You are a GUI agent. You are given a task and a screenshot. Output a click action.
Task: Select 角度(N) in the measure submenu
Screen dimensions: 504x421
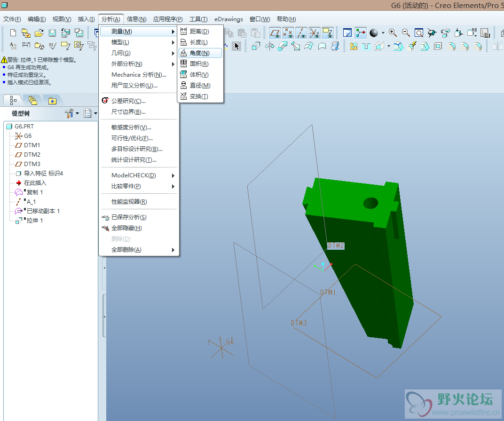point(199,53)
